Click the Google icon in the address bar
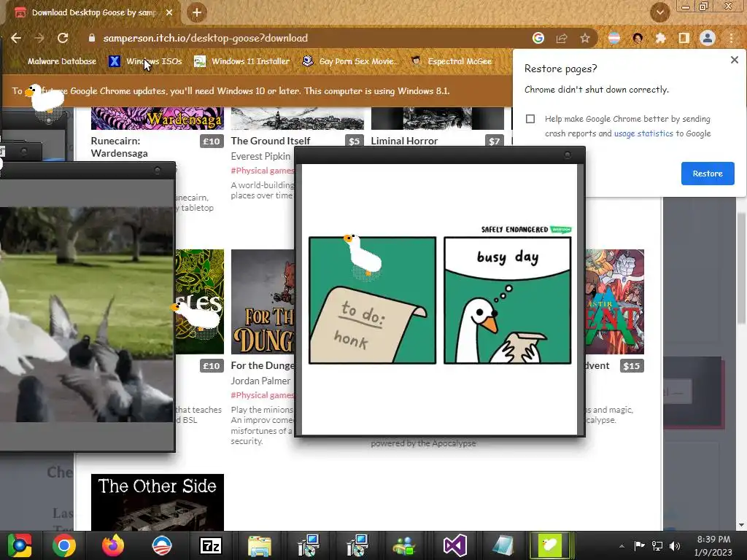The image size is (747, 560). pyautogui.click(x=538, y=38)
